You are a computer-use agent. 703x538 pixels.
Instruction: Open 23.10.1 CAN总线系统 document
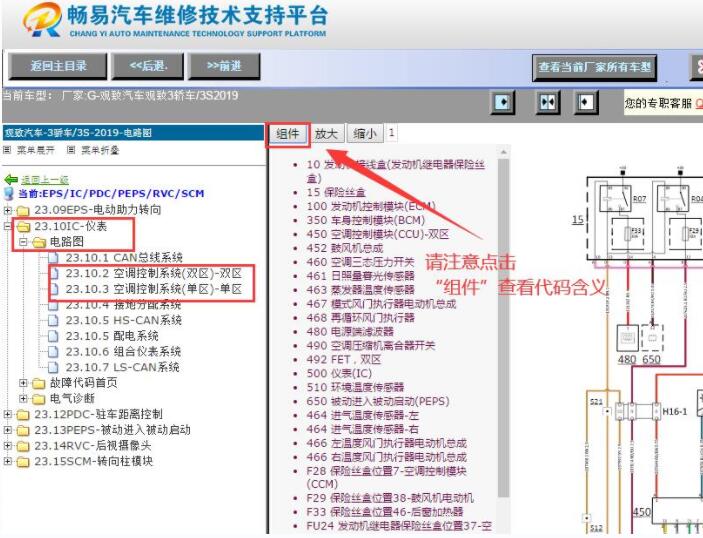click(124, 257)
